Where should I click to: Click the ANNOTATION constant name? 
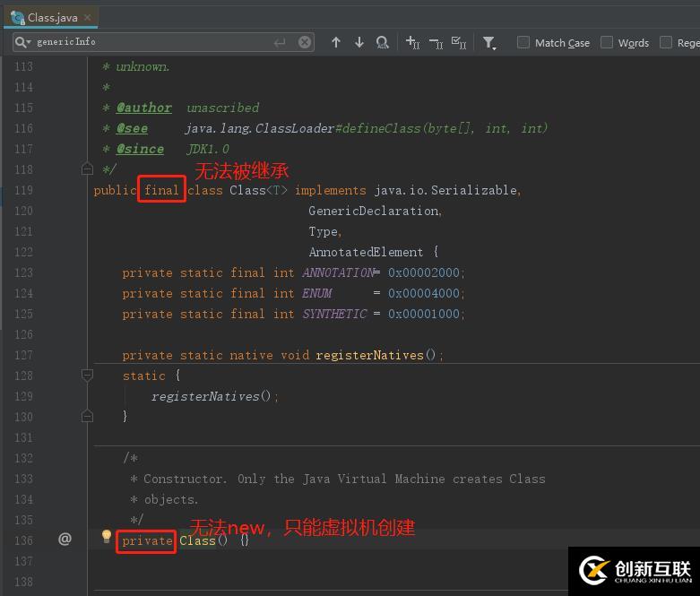[x=340, y=272]
